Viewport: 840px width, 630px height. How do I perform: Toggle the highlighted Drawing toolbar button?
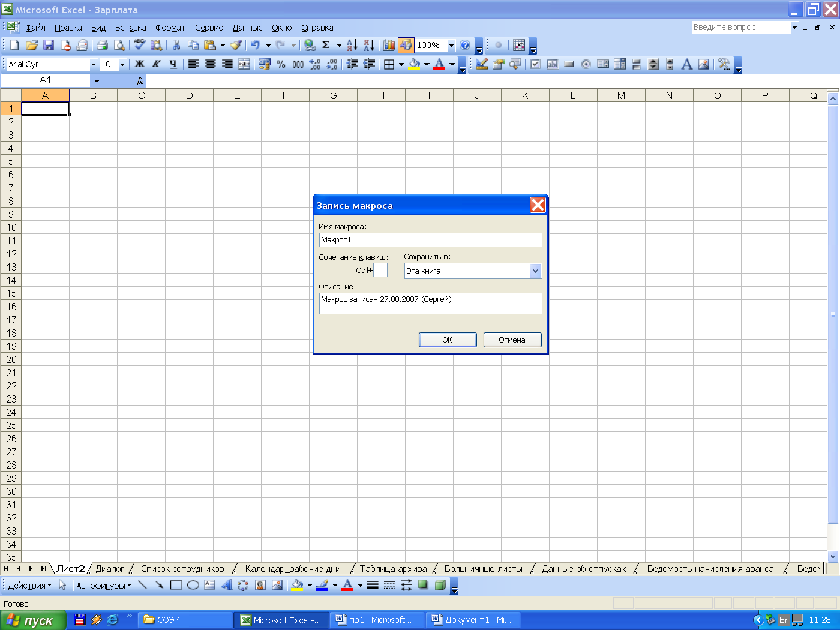click(406, 45)
